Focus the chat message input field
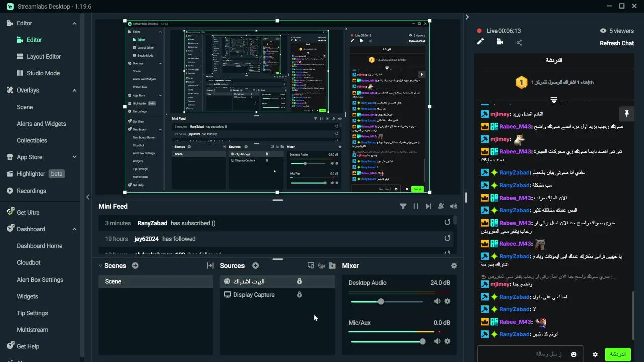644x362 pixels. coord(530,354)
